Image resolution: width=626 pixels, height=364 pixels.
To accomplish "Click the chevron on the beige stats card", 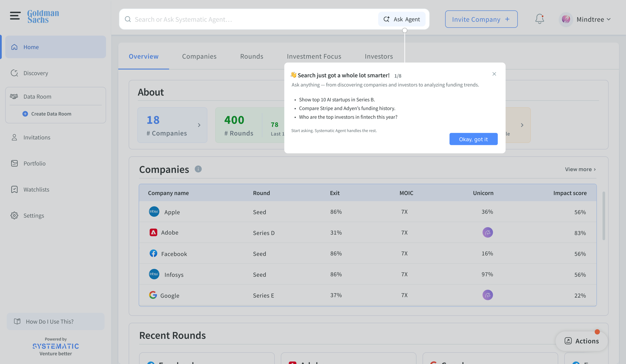I will [522, 125].
